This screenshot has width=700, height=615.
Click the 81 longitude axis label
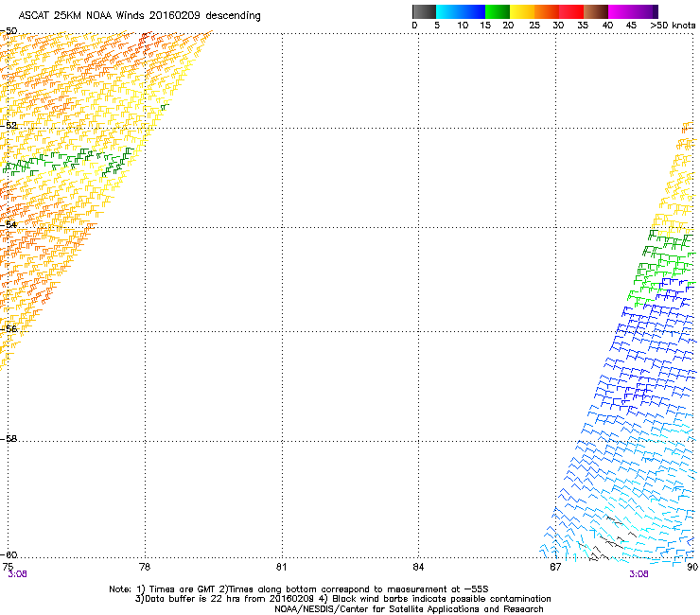(x=281, y=567)
